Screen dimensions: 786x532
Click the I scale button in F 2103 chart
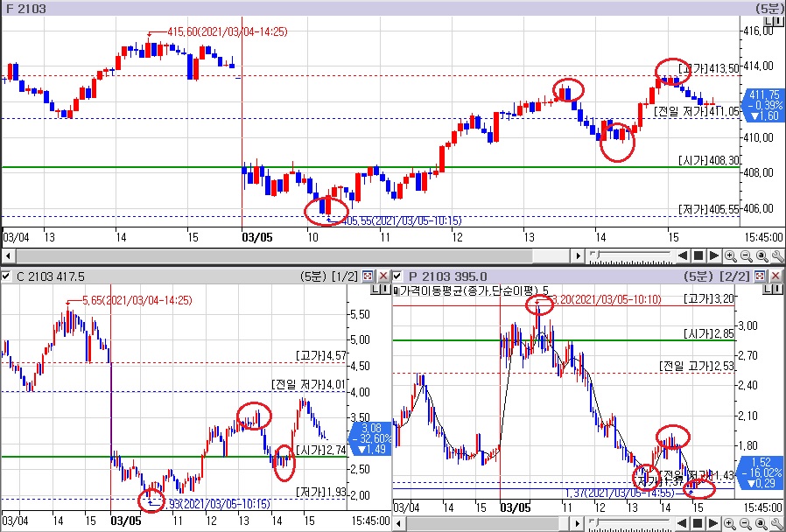[778, 21]
